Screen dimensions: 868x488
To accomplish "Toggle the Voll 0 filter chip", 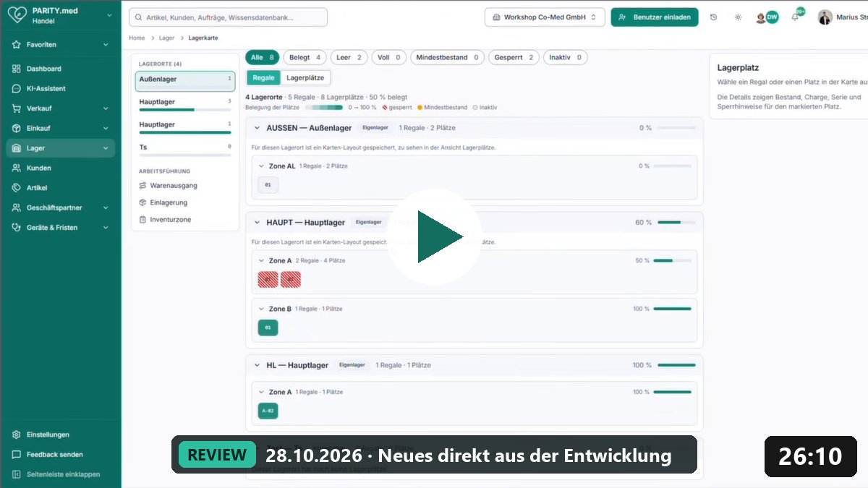I will [x=389, y=57].
